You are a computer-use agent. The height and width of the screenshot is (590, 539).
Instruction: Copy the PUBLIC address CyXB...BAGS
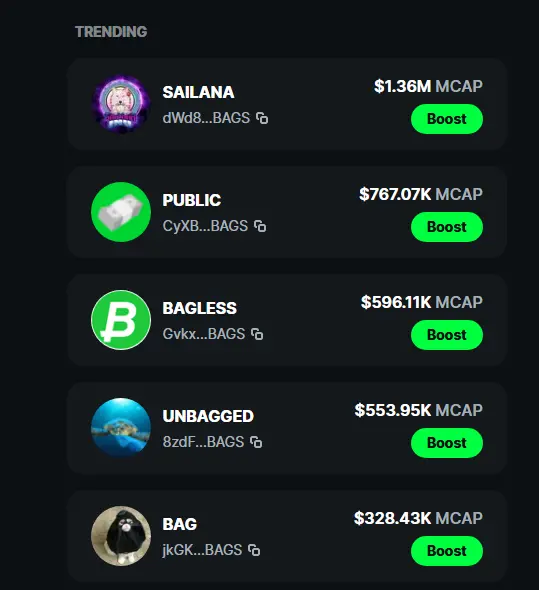[x=260, y=226]
